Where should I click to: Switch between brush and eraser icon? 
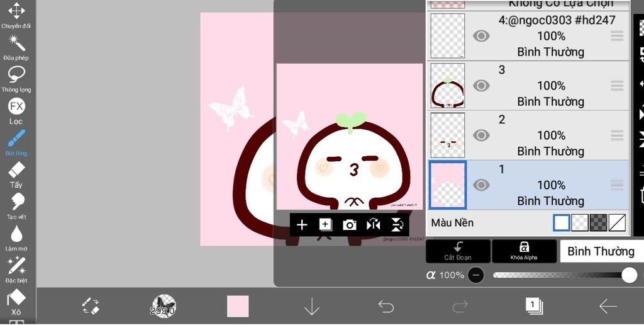click(91, 306)
